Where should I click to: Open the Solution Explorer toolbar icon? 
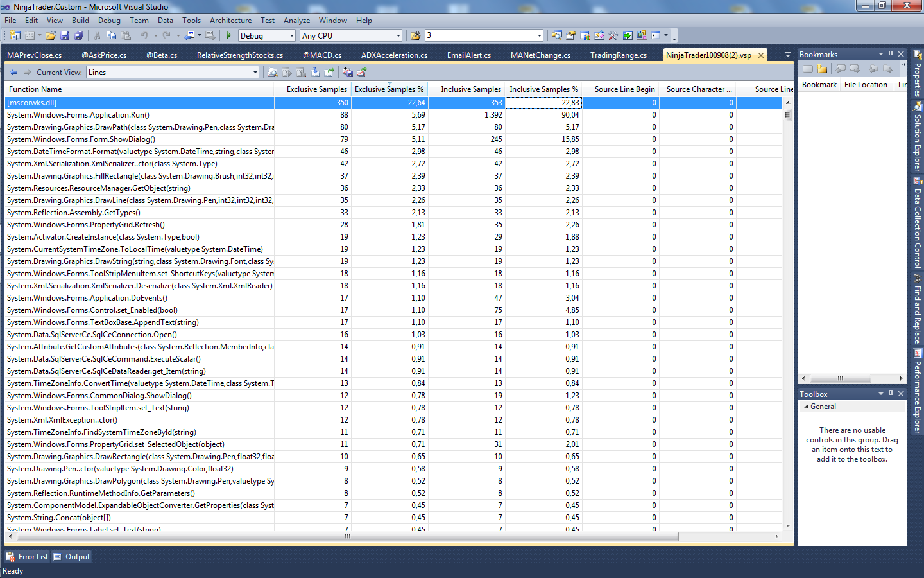click(556, 36)
